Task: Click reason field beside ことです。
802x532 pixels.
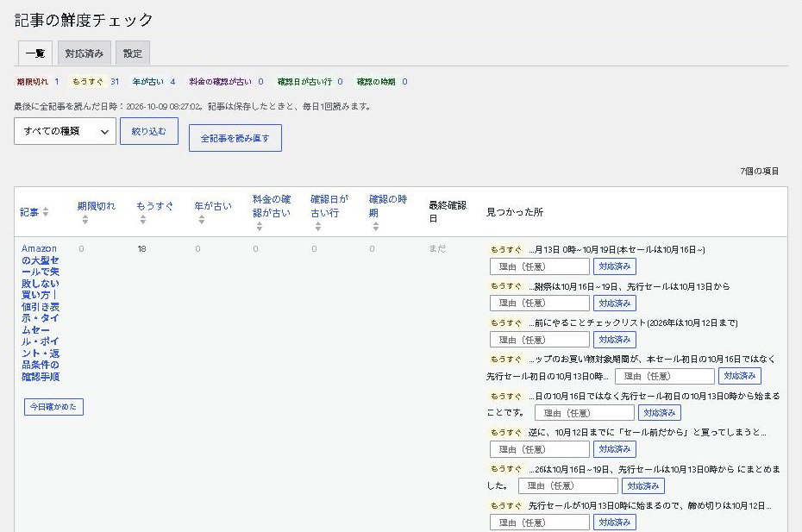Action: pos(585,413)
